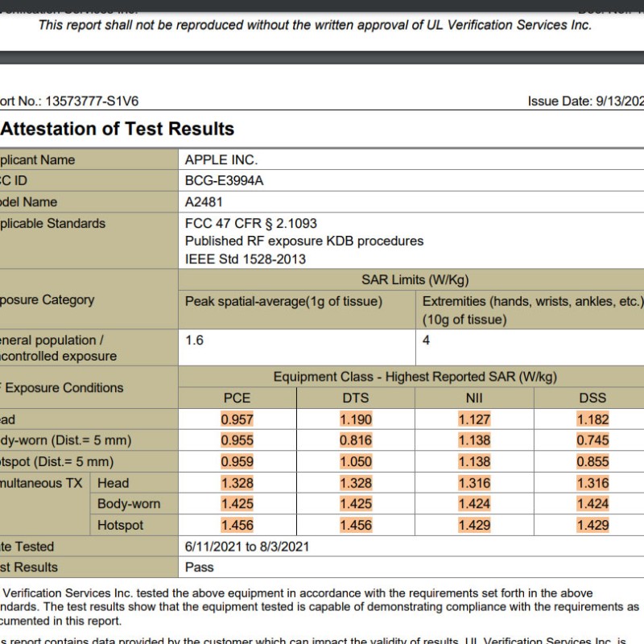Image resolution: width=644 pixels, height=644 pixels.
Task: Select the highlighted 1.190 value
Action: click(356, 419)
